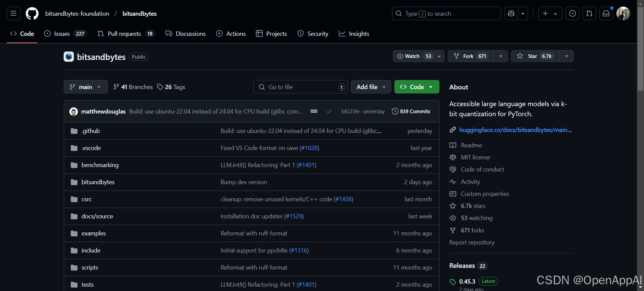Viewport: 644px width, 291px height.
Task: Open the Copilot dropdown arrow
Action: pyautogui.click(x=523, y=13)
